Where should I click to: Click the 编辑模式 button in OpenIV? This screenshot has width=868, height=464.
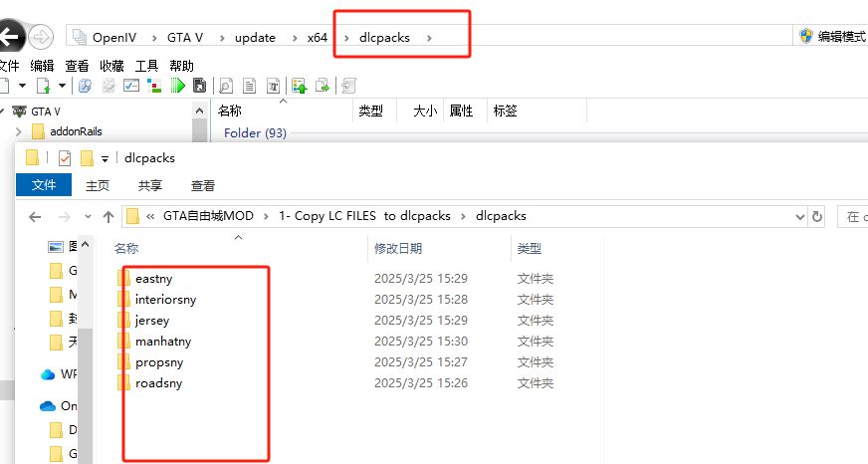834,37
